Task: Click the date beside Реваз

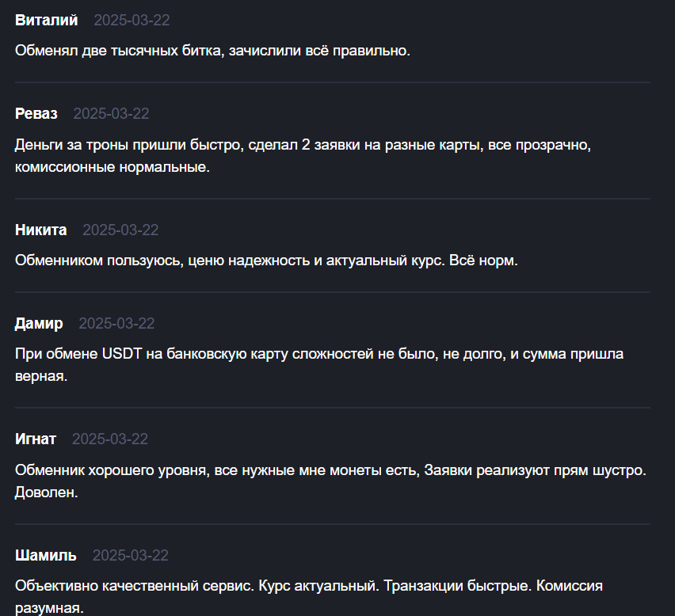Action: click(x=111, y=113)
